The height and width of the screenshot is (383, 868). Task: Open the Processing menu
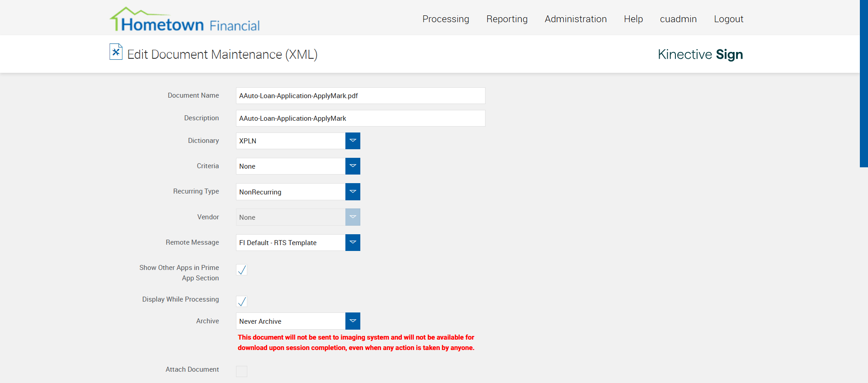pos(446,19)
